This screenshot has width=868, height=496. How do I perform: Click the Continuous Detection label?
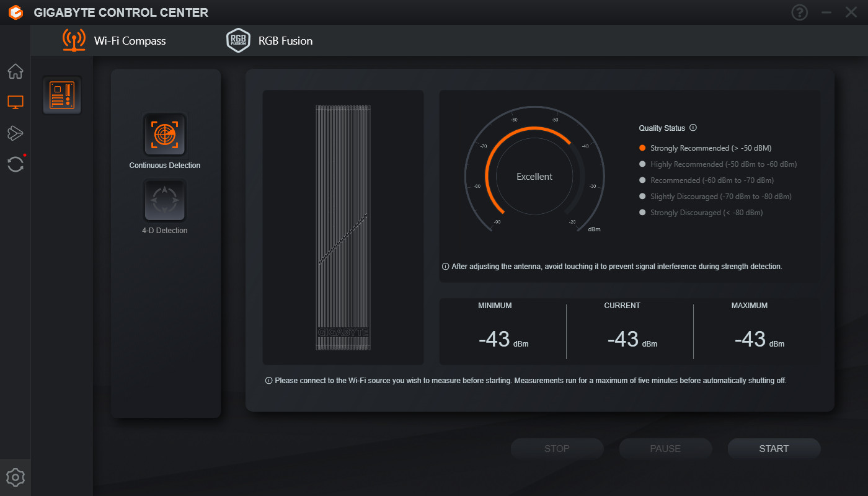165,166
